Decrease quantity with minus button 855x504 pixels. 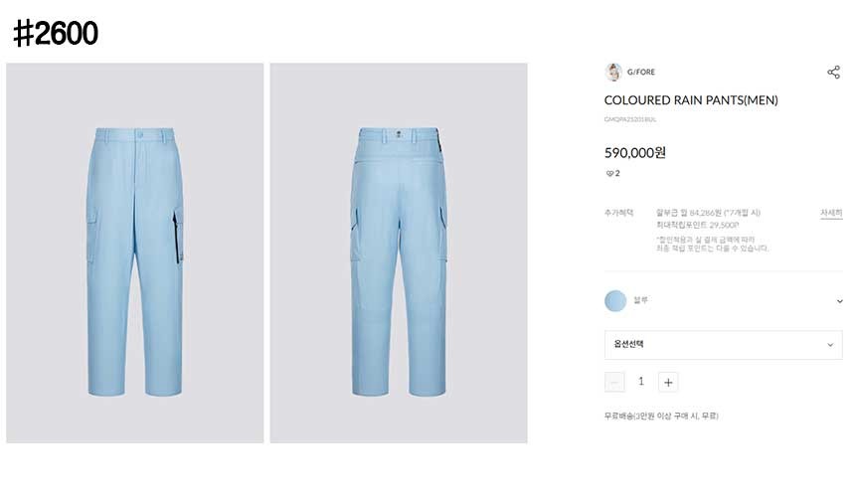(x=614, y=383)
